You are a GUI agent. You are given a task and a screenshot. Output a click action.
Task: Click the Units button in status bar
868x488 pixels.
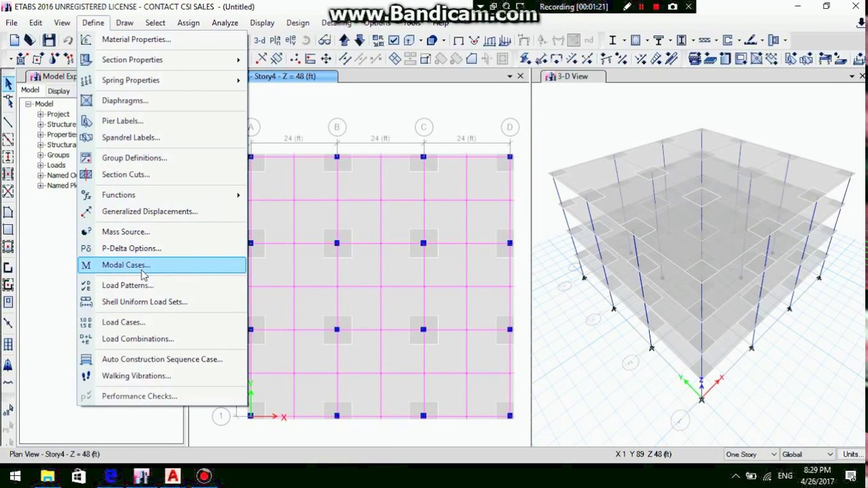click(851, 454)
